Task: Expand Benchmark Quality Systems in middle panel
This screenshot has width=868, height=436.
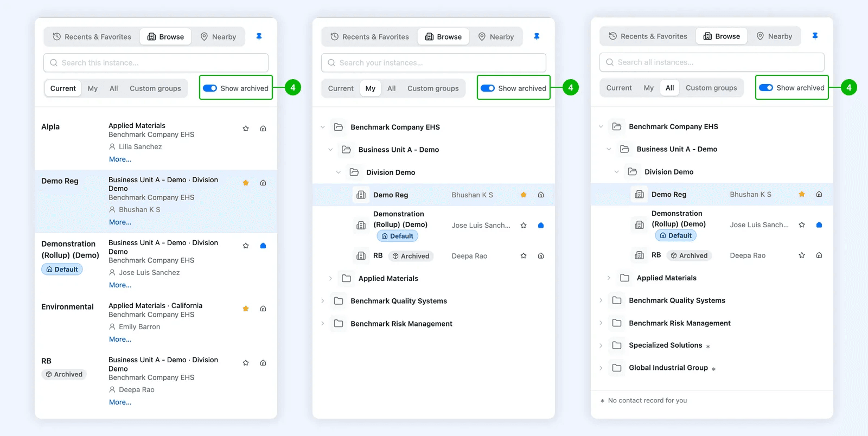Action: pyautogui.click(x=323, y=301)
